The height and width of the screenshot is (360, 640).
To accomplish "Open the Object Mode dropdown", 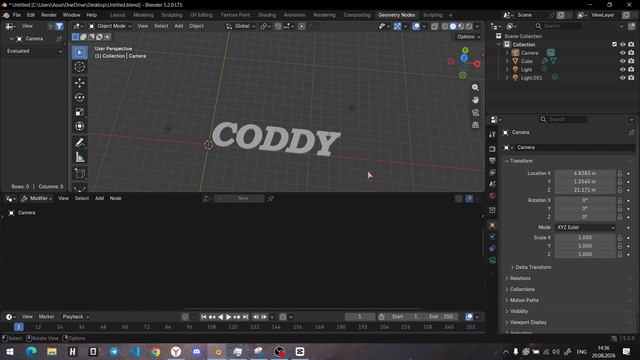I will (x=110, y=26).
